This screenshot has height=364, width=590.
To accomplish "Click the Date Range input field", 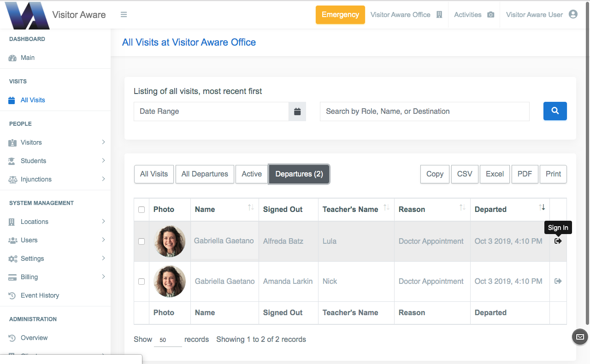I will (x=211, y=112).
